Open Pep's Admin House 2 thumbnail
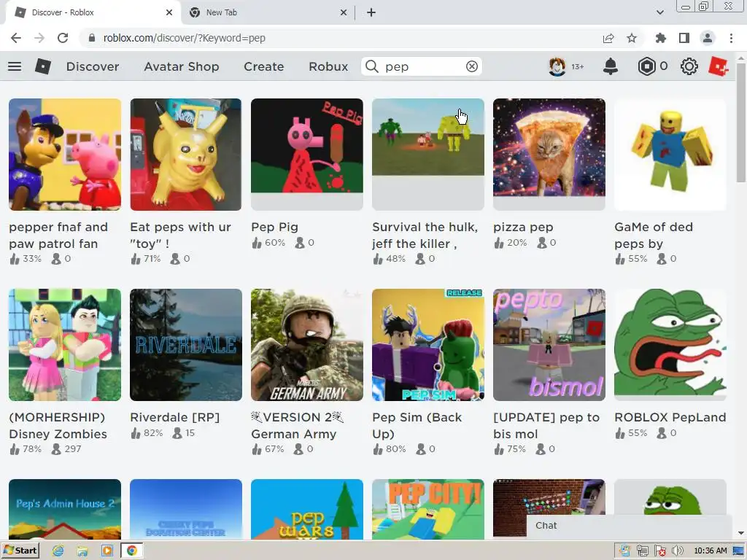The image size is (747, 560). (x=65, y=509)
